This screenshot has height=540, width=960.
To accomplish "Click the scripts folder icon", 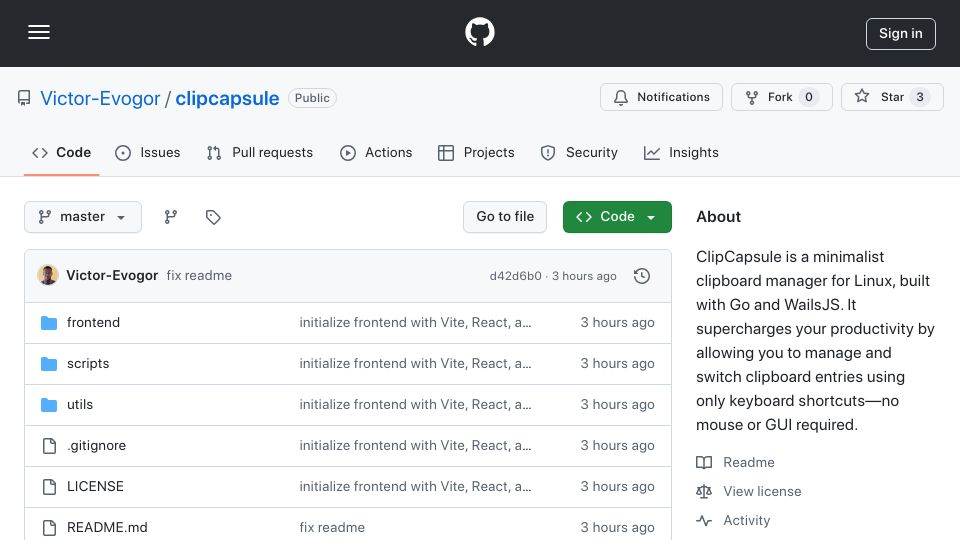I will pyautogui.click(x=49, y=364).
